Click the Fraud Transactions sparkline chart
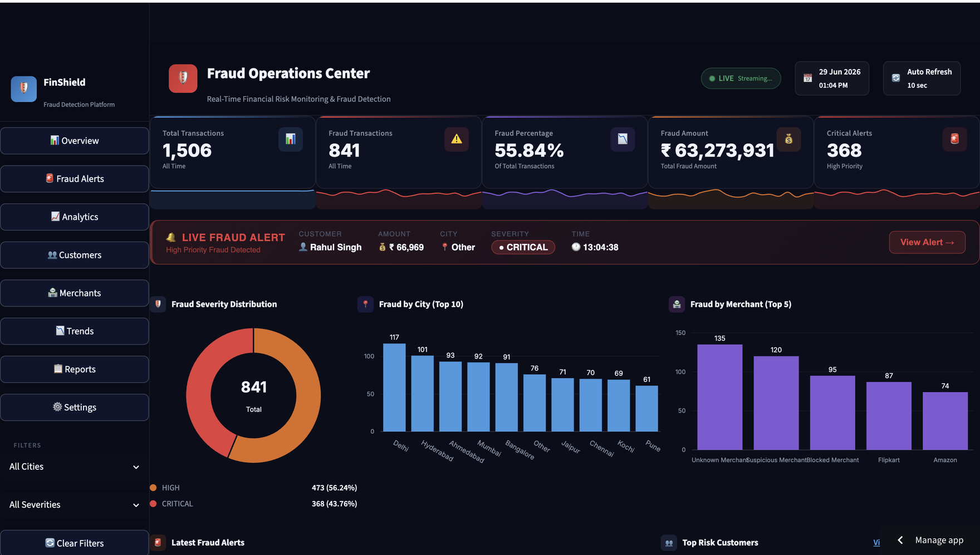This screenshot has width=980, height=555. 399,198
